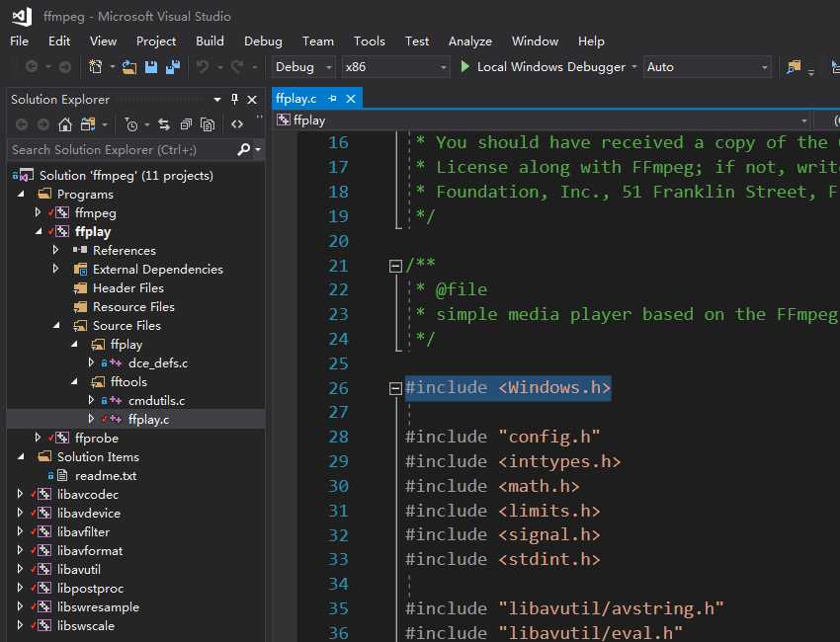Toggle the pin on the ffplay.c tab
840x642 pixels.
(x=333, y=99)
